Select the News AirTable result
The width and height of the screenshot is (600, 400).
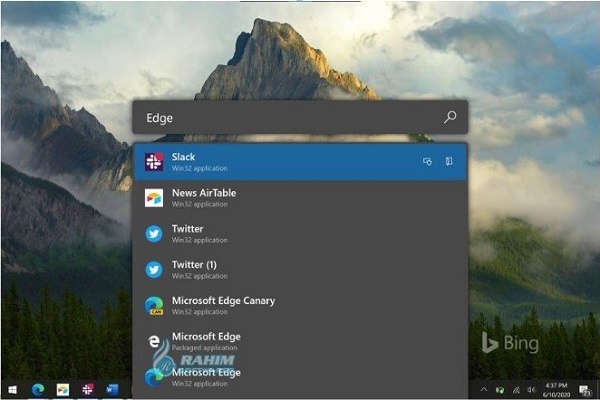[x=300, y=198]
